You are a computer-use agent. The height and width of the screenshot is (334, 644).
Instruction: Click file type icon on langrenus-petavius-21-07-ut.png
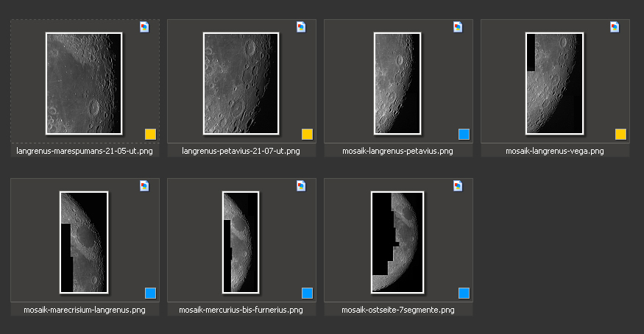click(x=301, y=27)
